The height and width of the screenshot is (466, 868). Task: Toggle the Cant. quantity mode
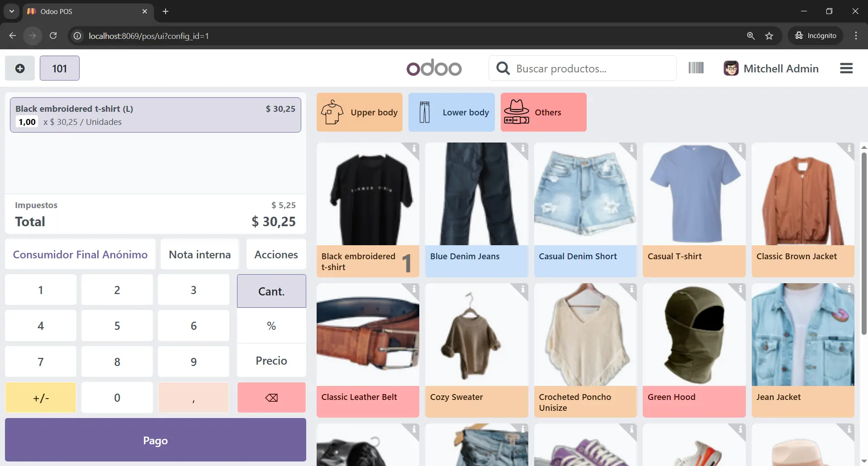tap(271, 291)
